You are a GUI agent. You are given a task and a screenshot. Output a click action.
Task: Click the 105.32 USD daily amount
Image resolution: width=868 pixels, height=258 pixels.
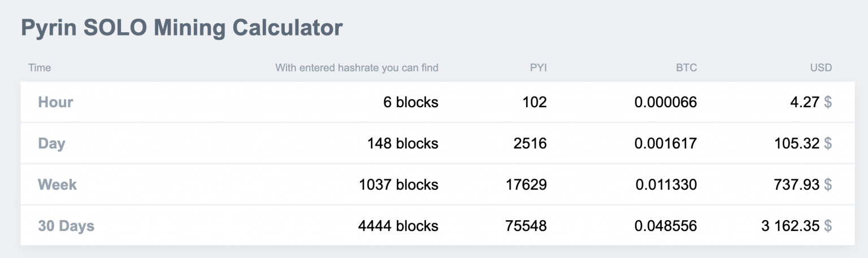coord(796,143)
